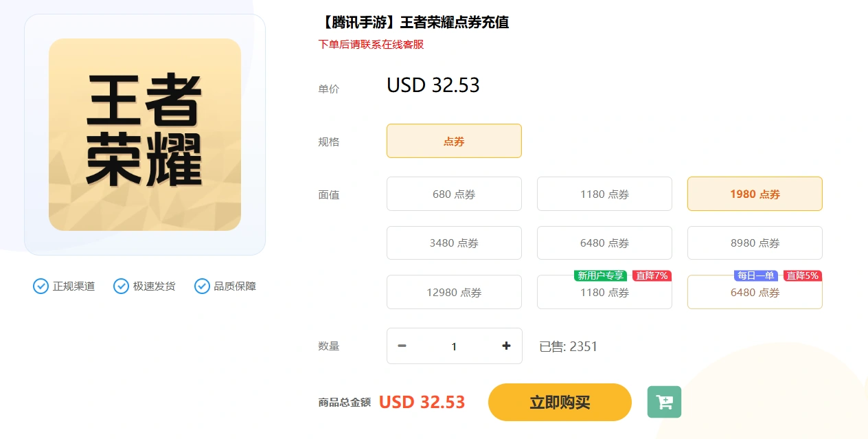
Task: Click the 品质保障 checkmark icon
Action: pos(202,286)
